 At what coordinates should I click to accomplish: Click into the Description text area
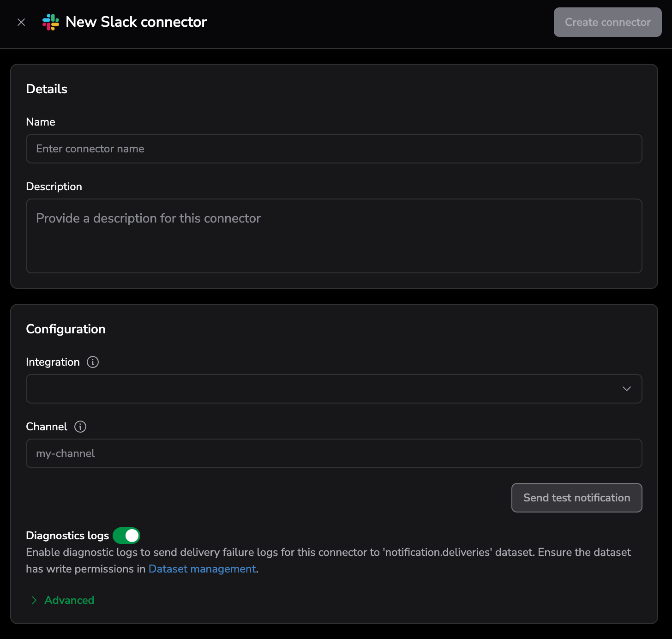click(334, 236)
